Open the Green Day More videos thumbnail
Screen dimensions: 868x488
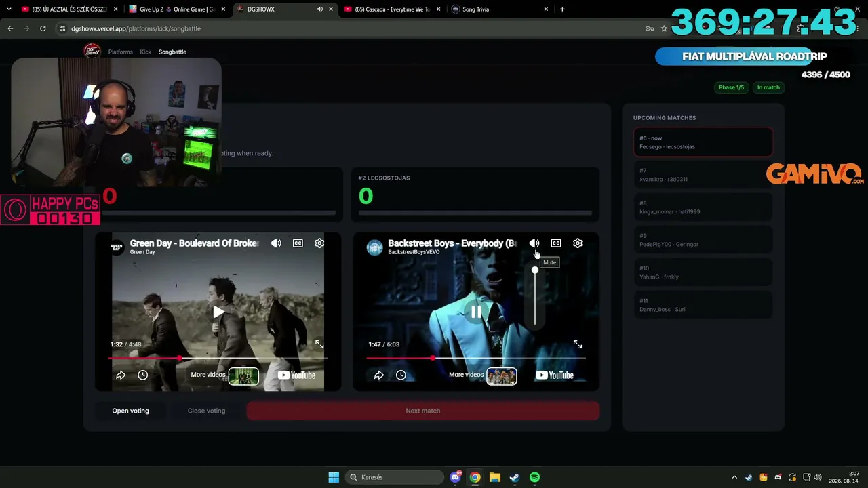pyautogui.click(x=243, y=375)
